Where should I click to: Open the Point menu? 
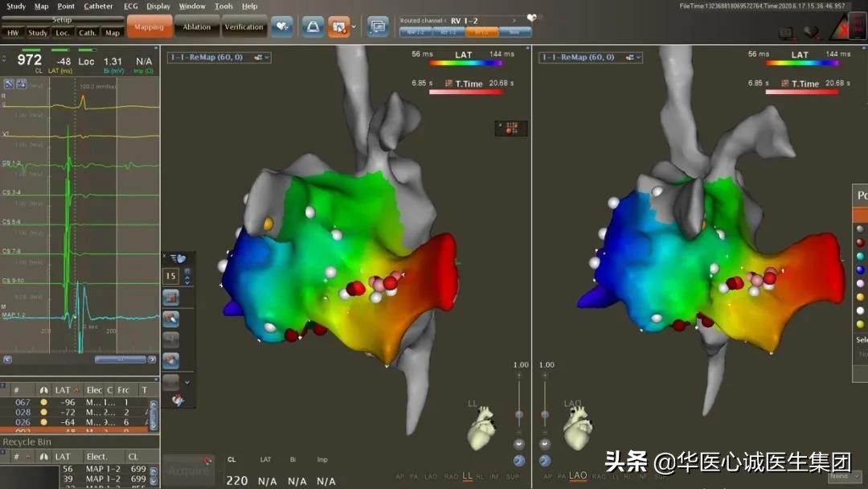[x=66, y=6]
